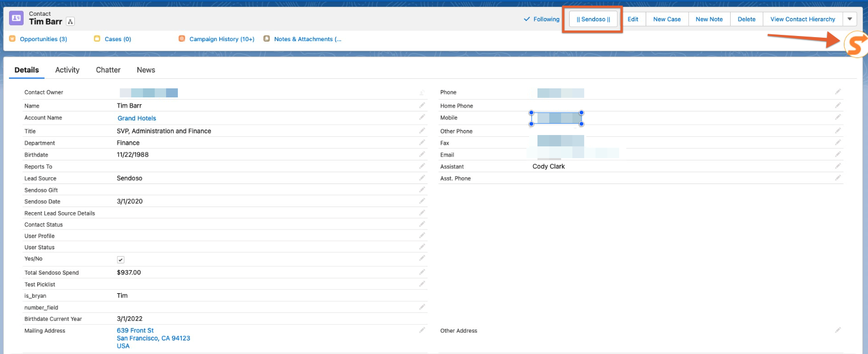The width and height of the screenshot is (868, 354).
Task: Click pencil icon in Yes/No row
Action: [422, 258]
